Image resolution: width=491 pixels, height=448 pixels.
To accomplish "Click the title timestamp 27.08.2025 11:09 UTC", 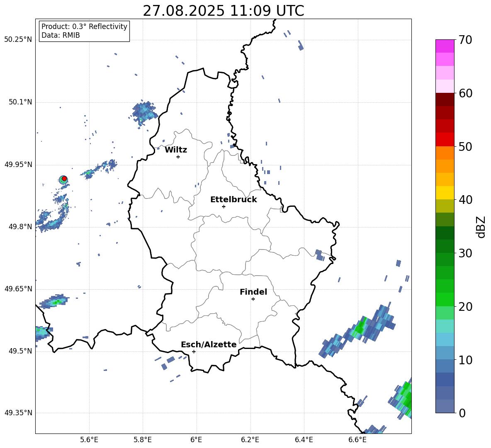I will coord(223,11).
